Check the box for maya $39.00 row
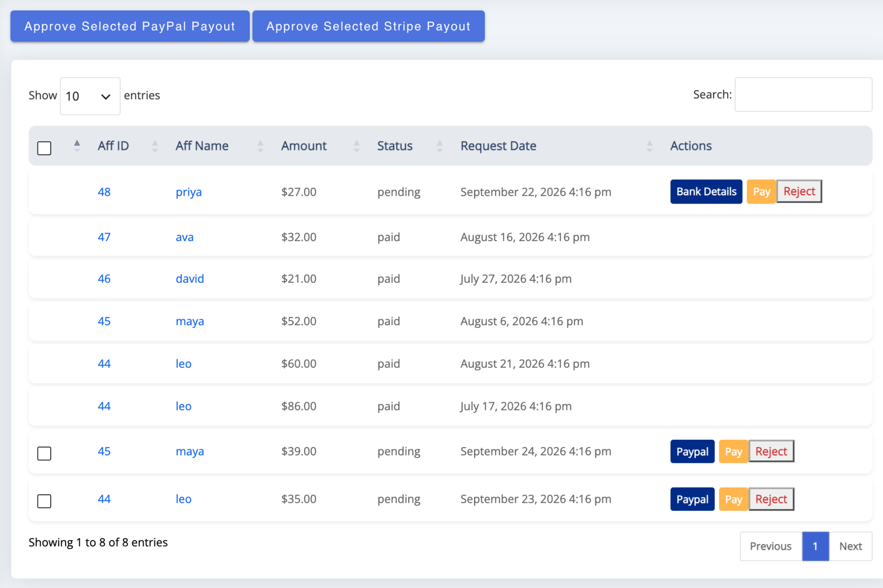 44,453
